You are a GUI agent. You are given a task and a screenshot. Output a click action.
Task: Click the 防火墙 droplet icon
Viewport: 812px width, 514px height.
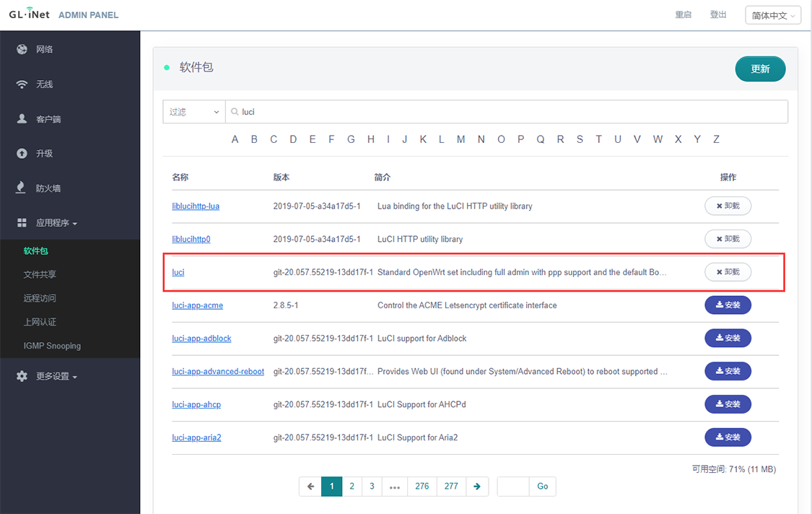(21, 188)
